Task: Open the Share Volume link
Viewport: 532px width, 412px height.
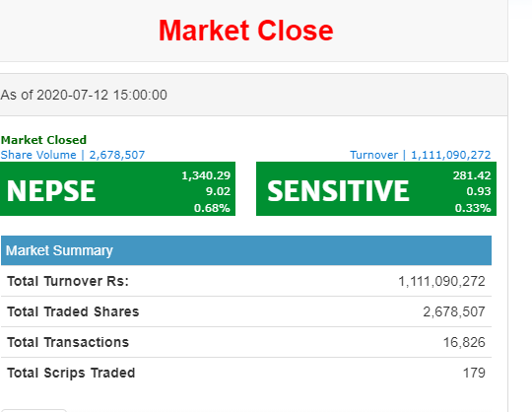Action: point(73,155)
